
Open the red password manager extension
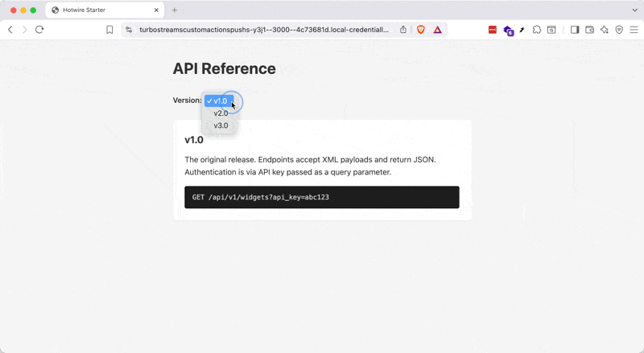(493, 30)
